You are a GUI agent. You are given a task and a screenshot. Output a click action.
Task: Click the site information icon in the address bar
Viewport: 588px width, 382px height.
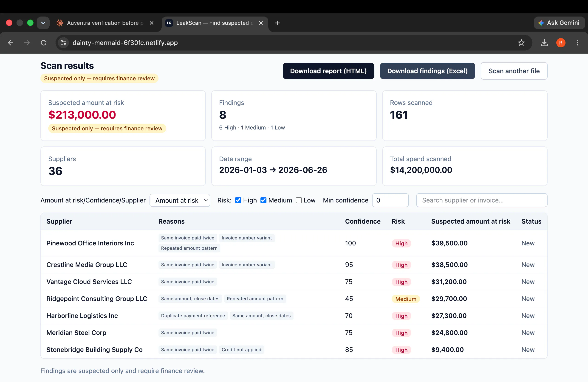tap(63, 43)
